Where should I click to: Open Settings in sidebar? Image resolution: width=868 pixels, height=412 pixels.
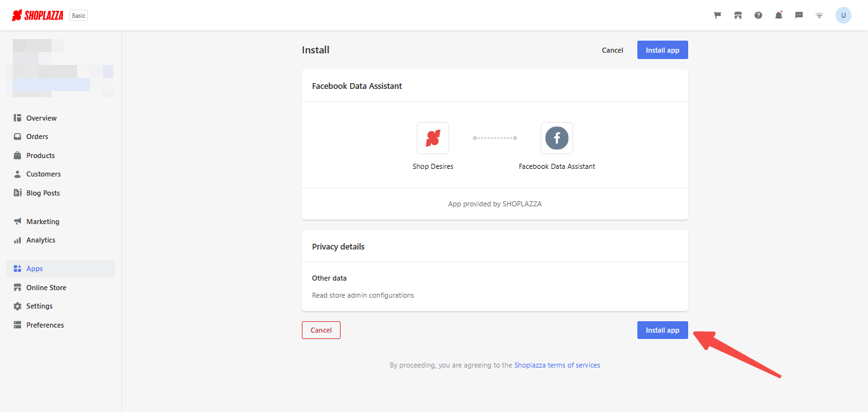pos(60,306)
